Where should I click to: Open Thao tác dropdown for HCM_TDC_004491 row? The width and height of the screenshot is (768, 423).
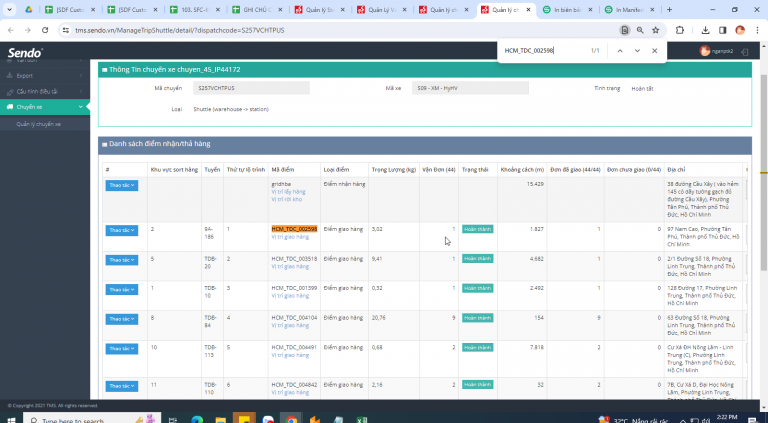pyautogui.click(x=121, y=348)
